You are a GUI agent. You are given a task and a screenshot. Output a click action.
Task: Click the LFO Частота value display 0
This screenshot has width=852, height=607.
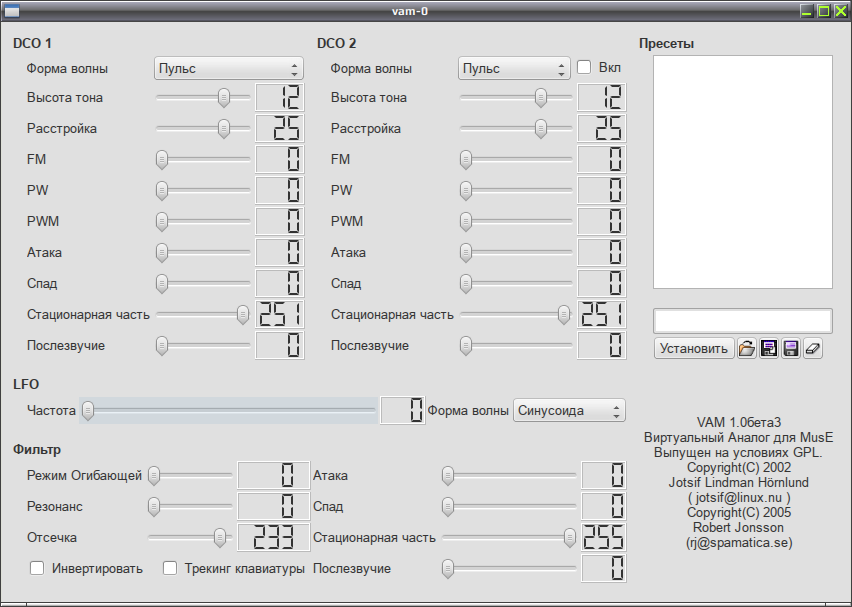click(x=403, y=411)
